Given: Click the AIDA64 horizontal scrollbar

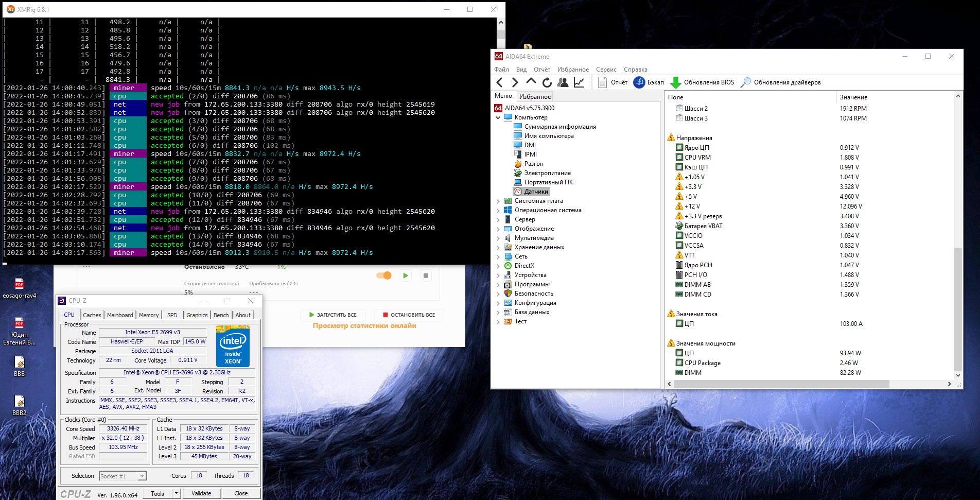Looking at the screenshot, I should 781,384.
